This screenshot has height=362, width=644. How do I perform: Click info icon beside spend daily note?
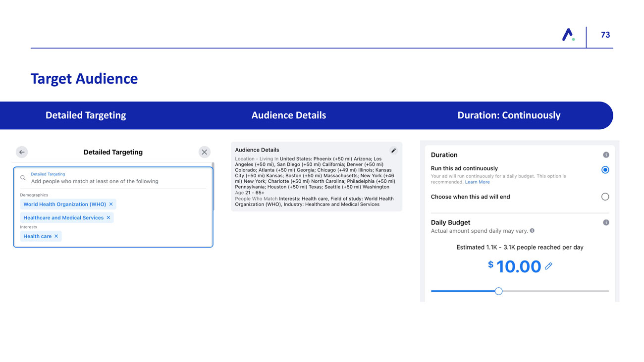tap(532, 231)
